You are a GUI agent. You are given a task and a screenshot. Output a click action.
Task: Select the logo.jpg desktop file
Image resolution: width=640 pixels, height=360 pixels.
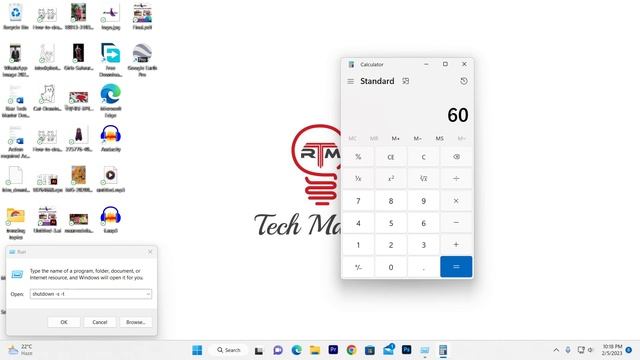tap(111, 17)
